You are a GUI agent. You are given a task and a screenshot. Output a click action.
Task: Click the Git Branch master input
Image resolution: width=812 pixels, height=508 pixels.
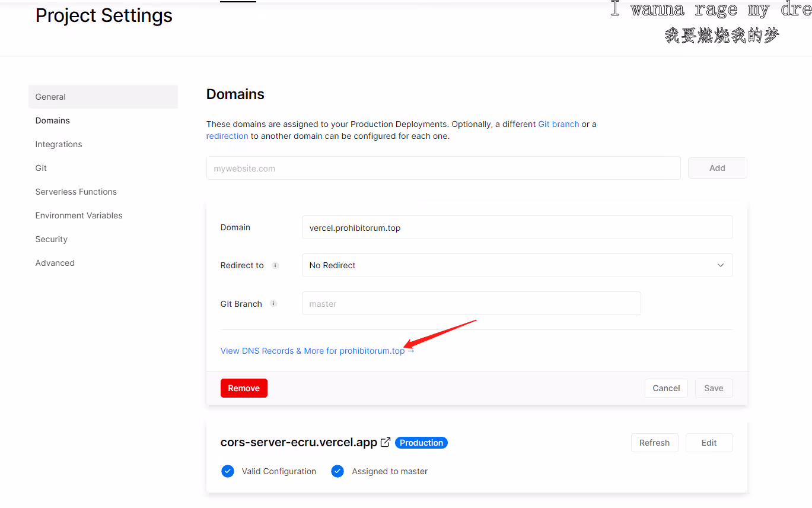[x=472, y=303]
